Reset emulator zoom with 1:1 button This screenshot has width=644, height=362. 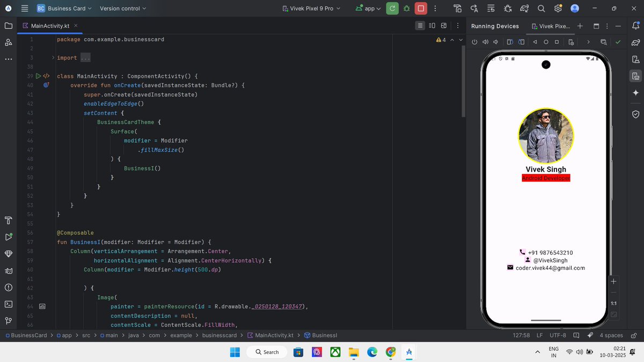614,304
